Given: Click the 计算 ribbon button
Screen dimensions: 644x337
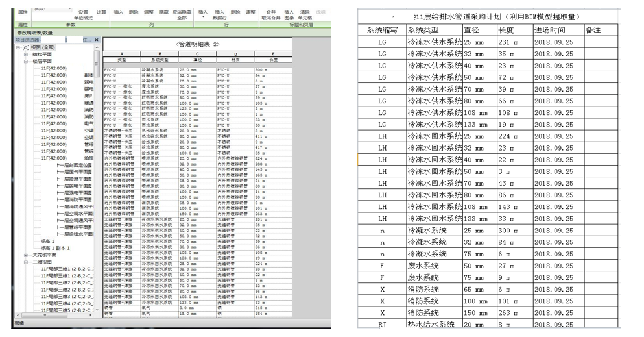Looking at the screenshot, I should pyautogui.click(x=101, y=12).
